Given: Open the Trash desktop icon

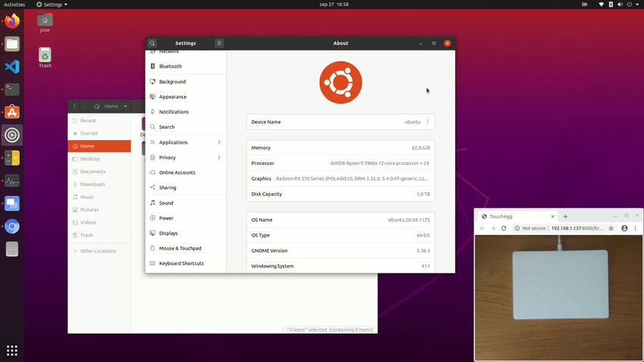Looking at the screenshot, I should [x=45, y=57].
